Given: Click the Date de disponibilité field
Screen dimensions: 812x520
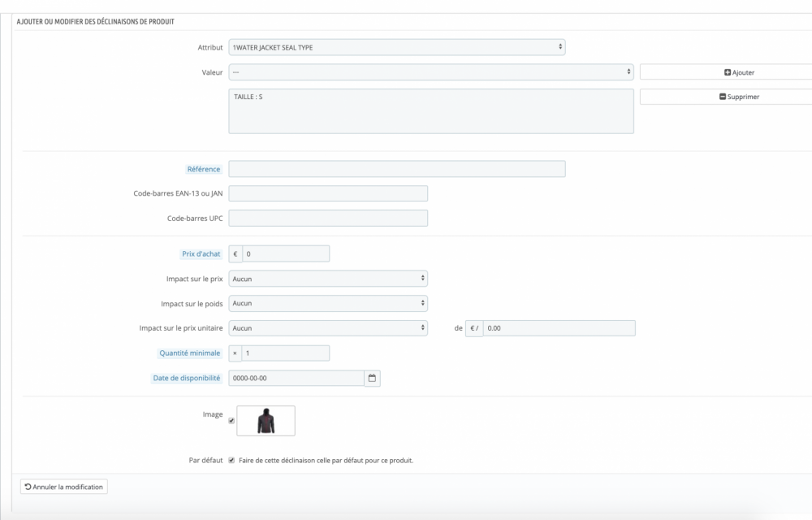Looking at the screenshot, I should [296, 378].
